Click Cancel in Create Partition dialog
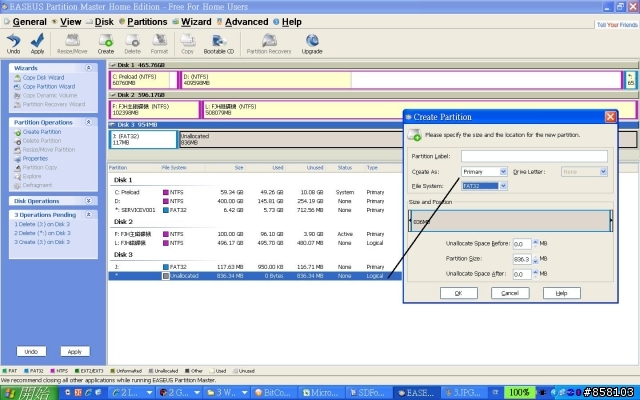 (x=510, y=293)
